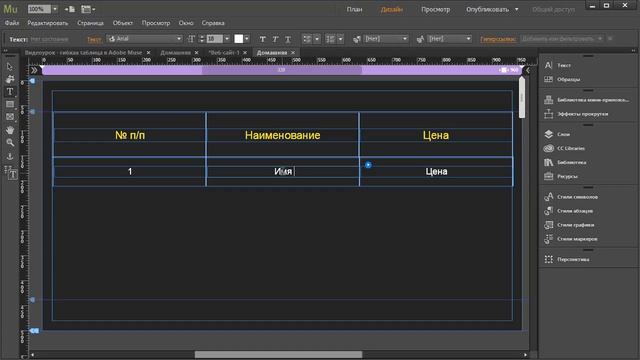Screen dimensions: 640x360
Task: Click the white text color swatch
Action: (x=239, y=39)
